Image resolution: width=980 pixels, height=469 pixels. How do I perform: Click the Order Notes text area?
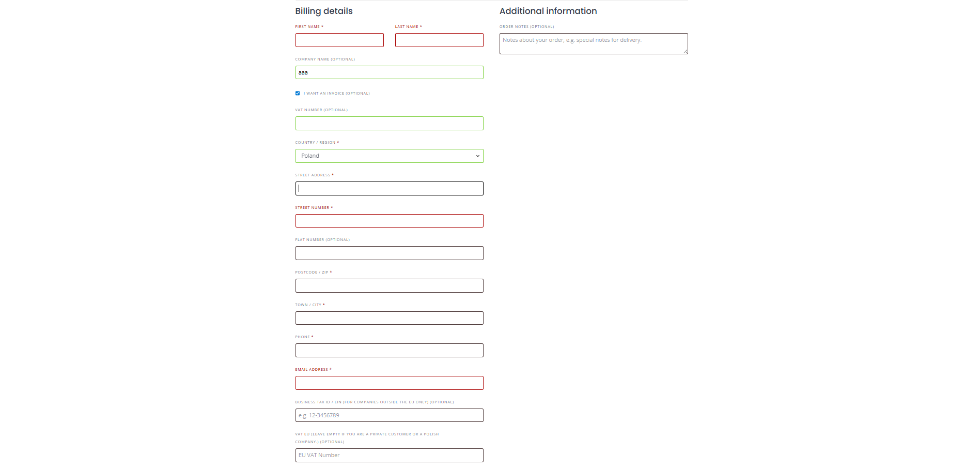593,43
